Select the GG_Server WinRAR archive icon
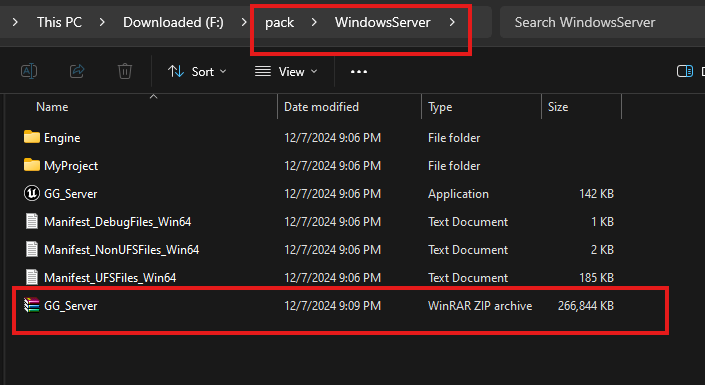The image size is (705, 385). (31, 305)
